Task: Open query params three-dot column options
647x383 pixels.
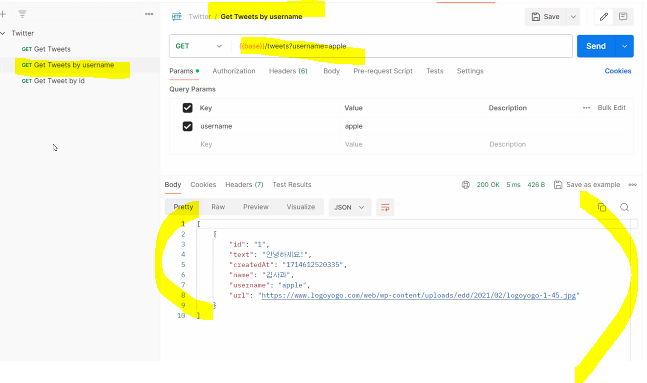Action: pos(586,108)
